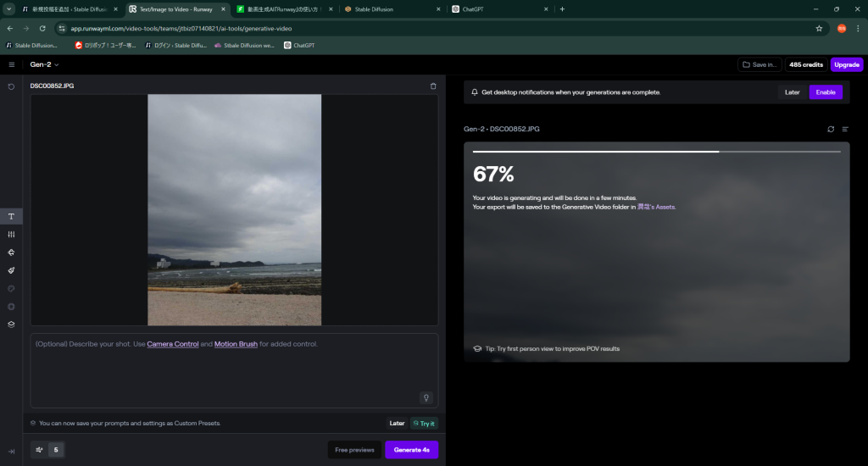Open the Camera motion tool in sidebar
The image size is (868, 466).
pyautogui.click(x=11, y=252)
